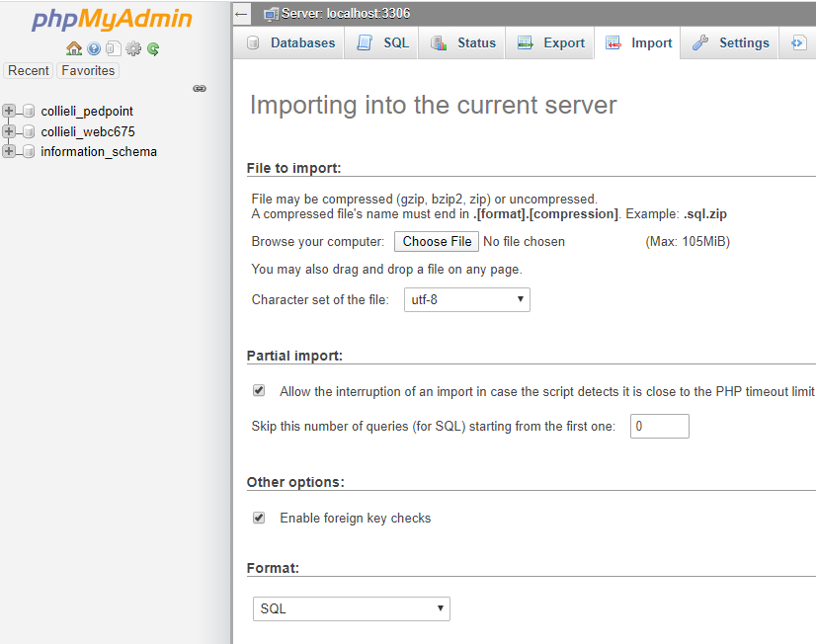Click the chain link icon in sidebar

200,89
